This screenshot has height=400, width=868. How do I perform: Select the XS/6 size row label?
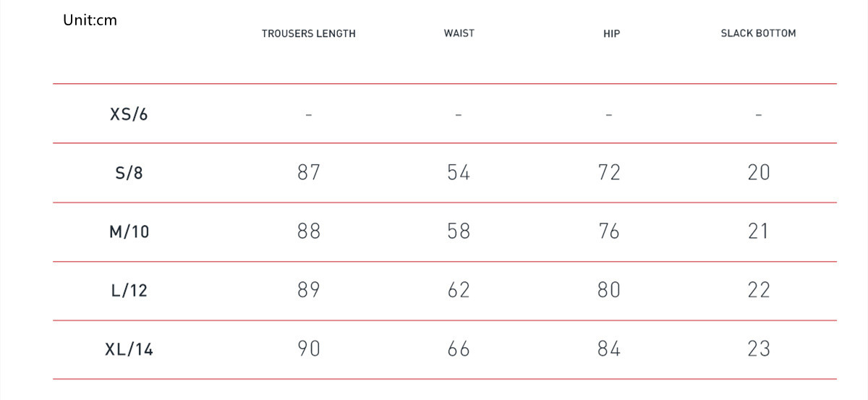click(x=129, y=114)
